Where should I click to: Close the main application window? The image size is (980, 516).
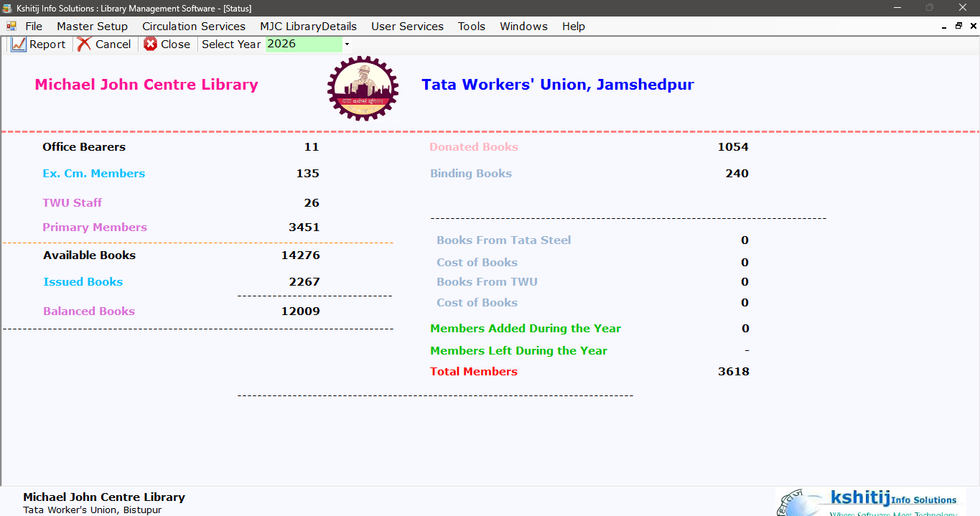[x=963, y=8]
